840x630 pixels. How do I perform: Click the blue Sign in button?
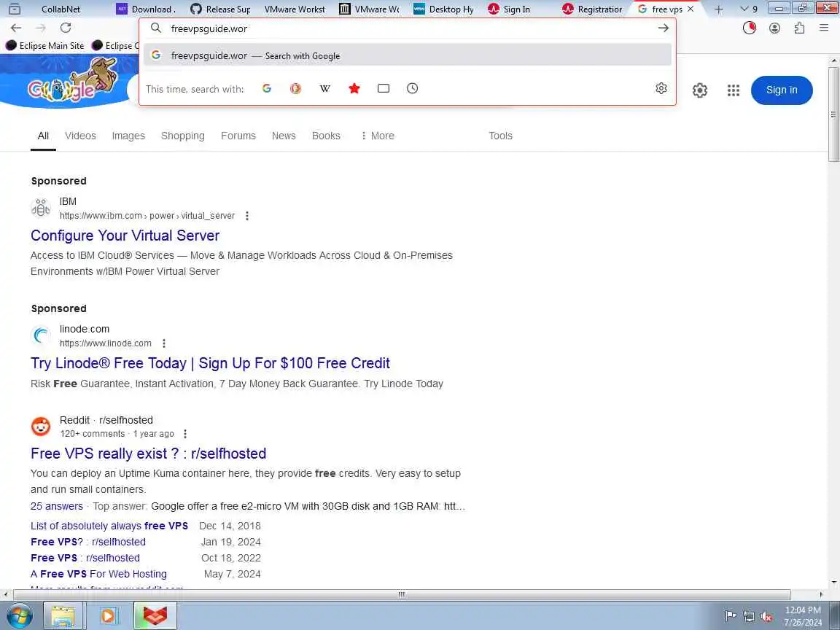point(782,90)
